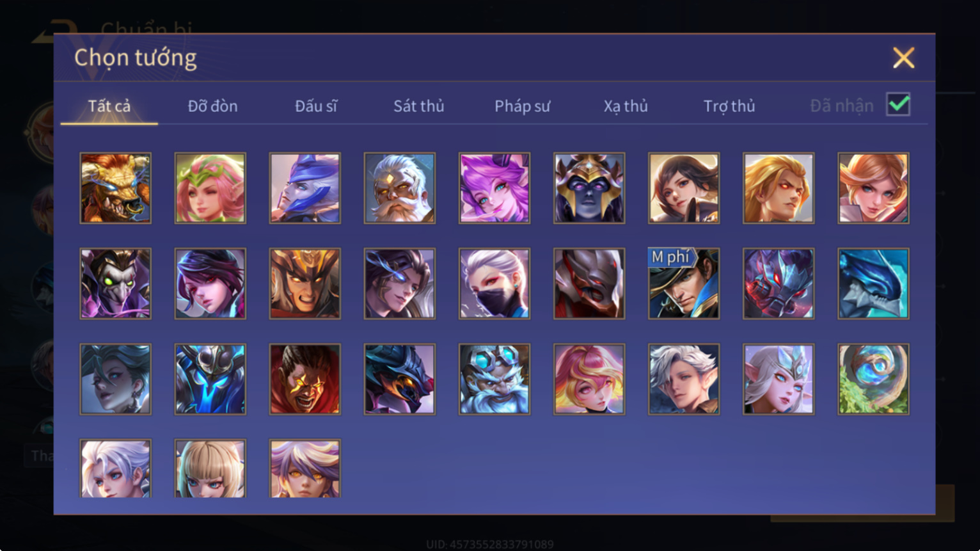The height and width of the screenshot is (551, 980).
Task: Select the red demon glowing-eyes hero
Action: [304, 379]
